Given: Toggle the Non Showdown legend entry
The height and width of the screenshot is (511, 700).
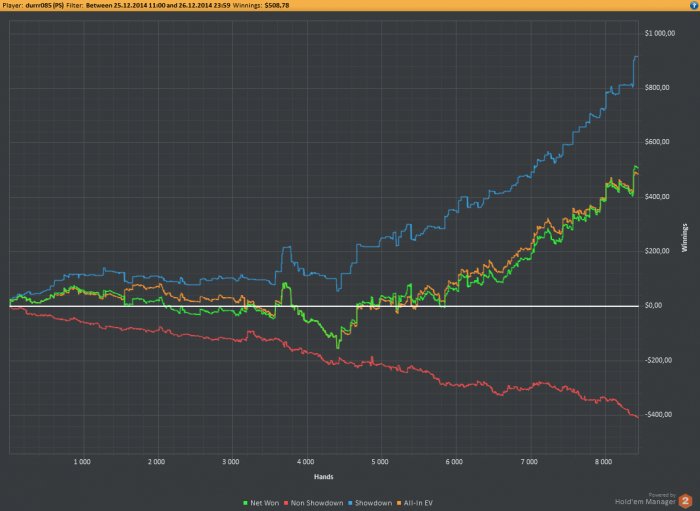Looking at the screenshot, I should [x=313, y=503].
